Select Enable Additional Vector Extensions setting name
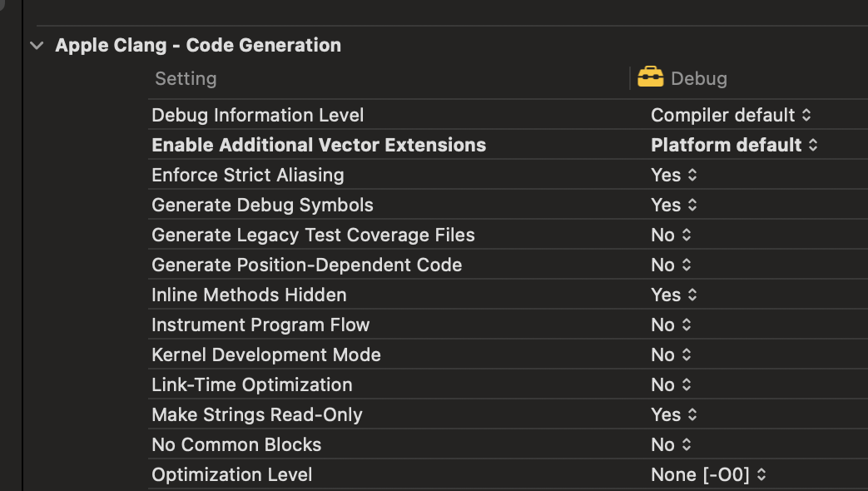 319,145
